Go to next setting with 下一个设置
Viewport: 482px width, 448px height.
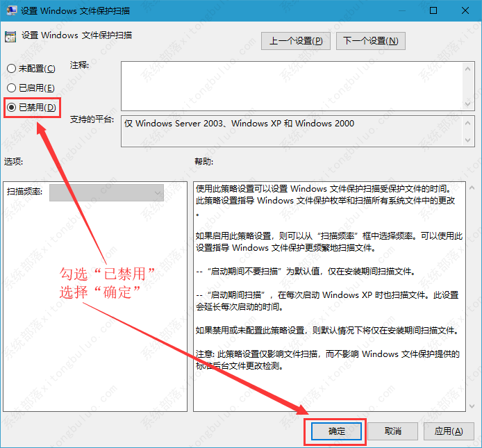point(371,41)
